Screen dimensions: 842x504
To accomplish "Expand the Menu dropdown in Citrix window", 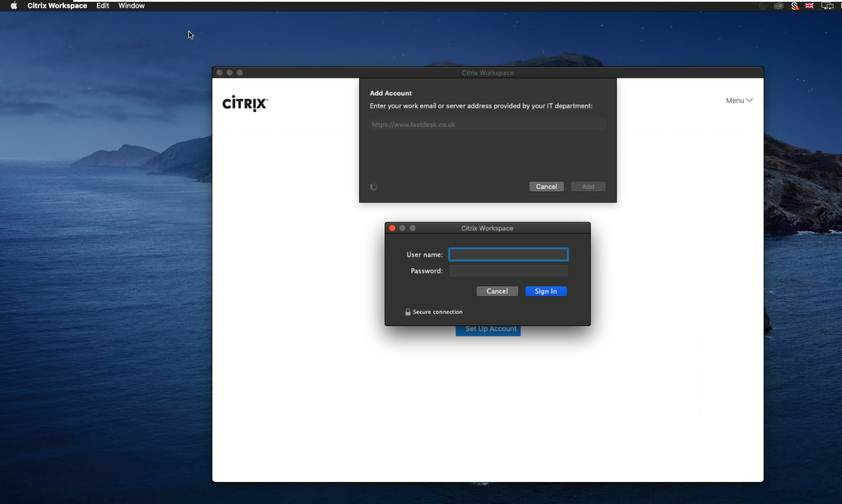I will [739, 101].
